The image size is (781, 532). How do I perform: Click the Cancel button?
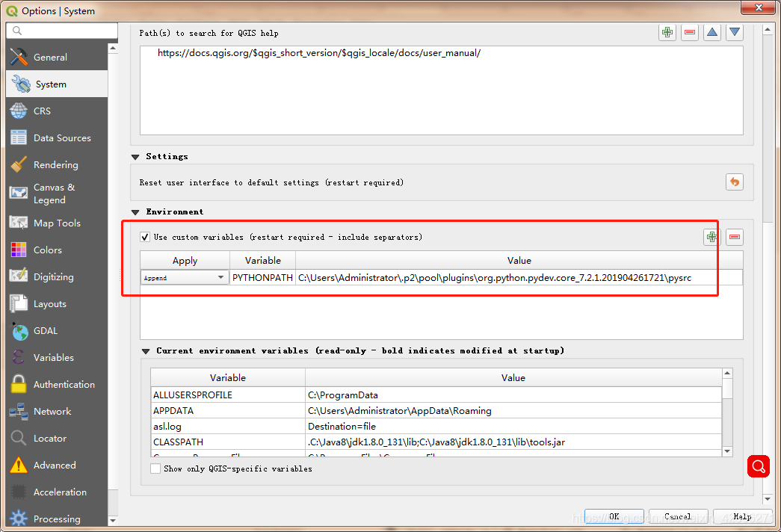coord(678,516)
